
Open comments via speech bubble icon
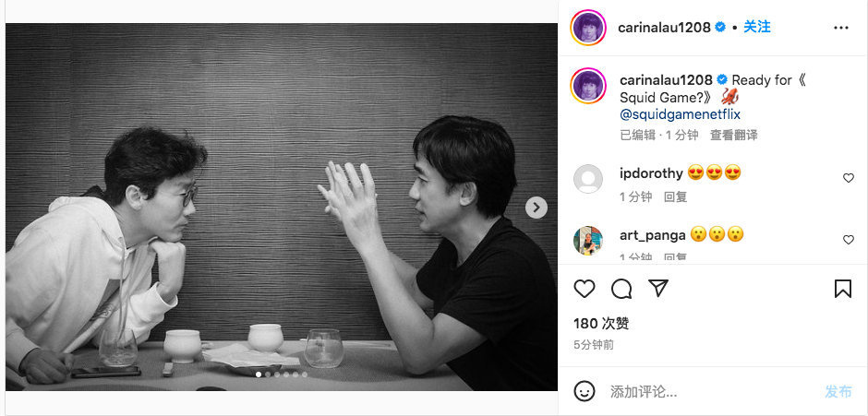click(x=621, y=289)
